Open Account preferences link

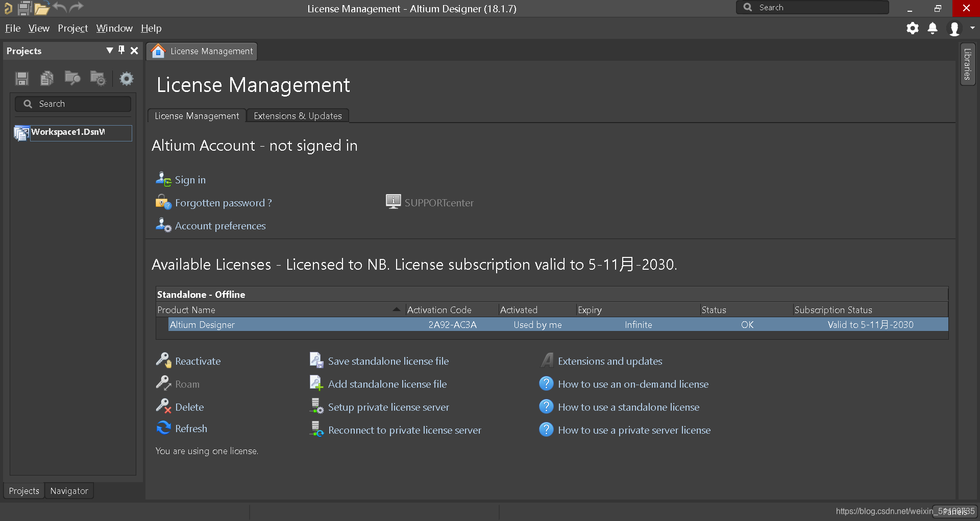(x=220, y=226)
